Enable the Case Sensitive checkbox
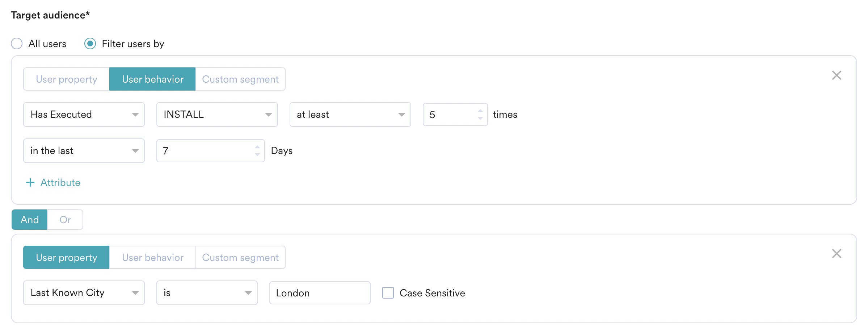The image size is (868, 333). (x=388, y=293)
